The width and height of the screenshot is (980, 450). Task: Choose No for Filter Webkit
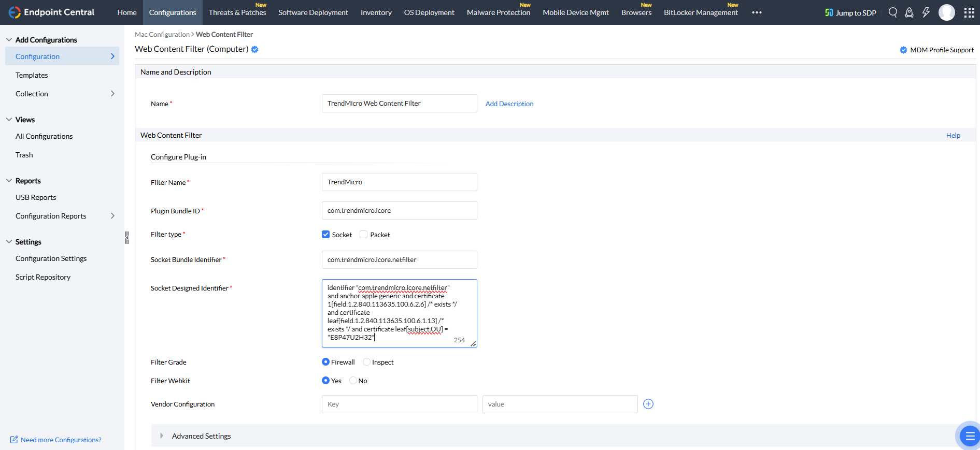(x=353, y=381)
